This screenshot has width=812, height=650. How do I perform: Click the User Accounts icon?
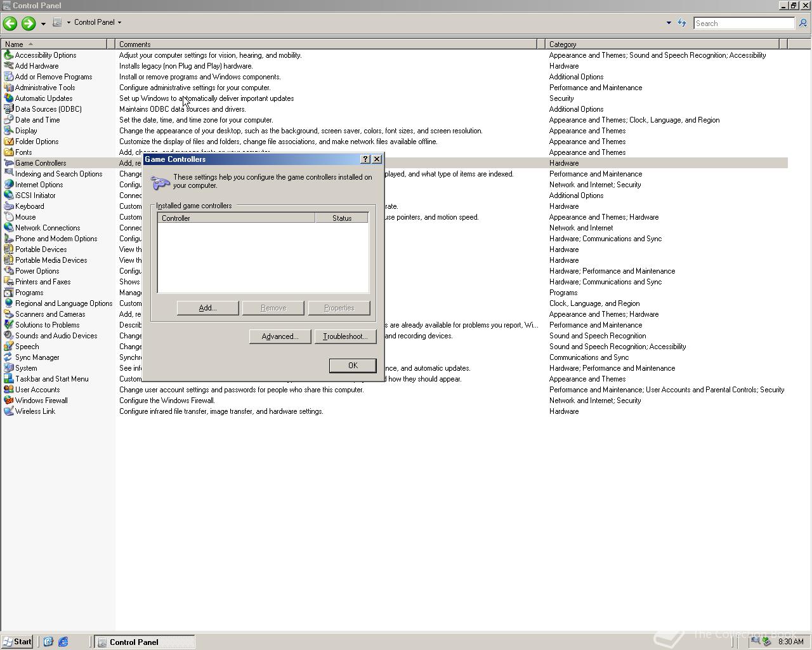point(8,390)
